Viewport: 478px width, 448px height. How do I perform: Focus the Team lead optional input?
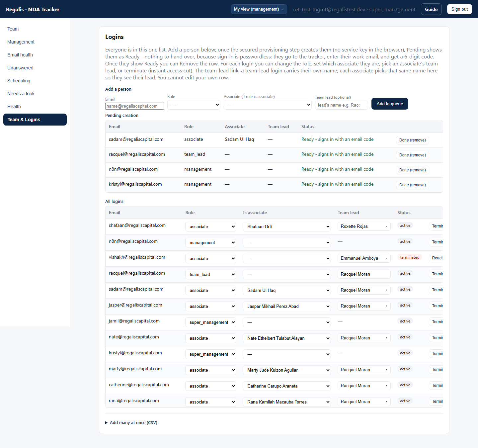[x=341, y=105]
